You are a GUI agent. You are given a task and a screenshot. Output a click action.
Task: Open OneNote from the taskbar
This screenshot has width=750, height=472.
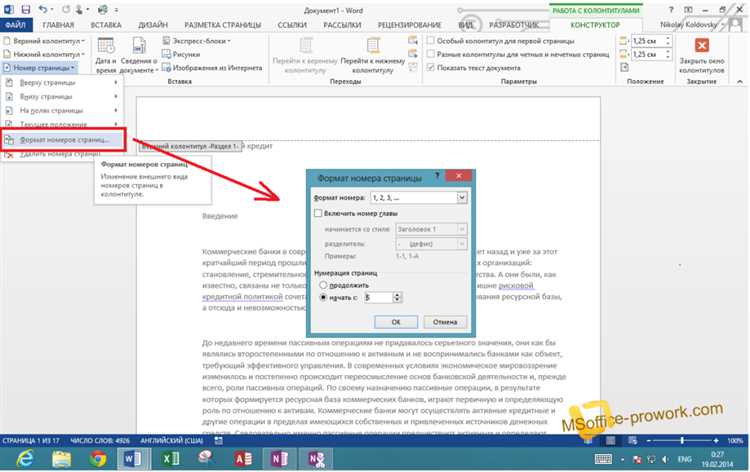[279, 459]
